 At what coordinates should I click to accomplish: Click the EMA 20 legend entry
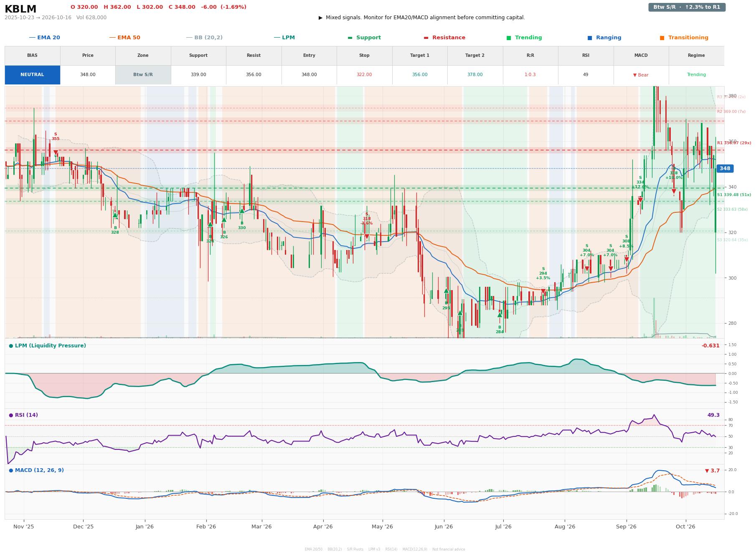tap(45, 38)
